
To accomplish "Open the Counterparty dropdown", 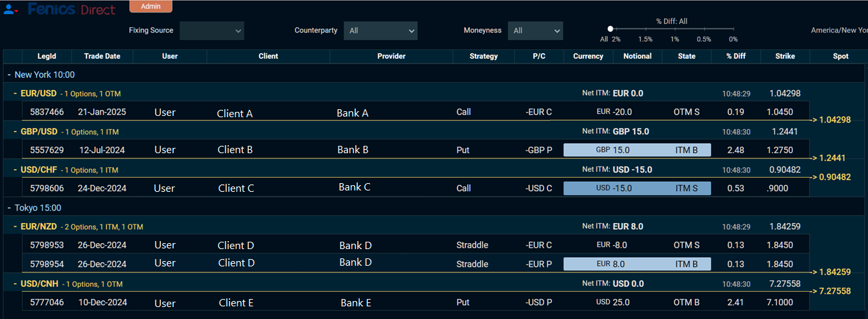I will click(380, 31).
